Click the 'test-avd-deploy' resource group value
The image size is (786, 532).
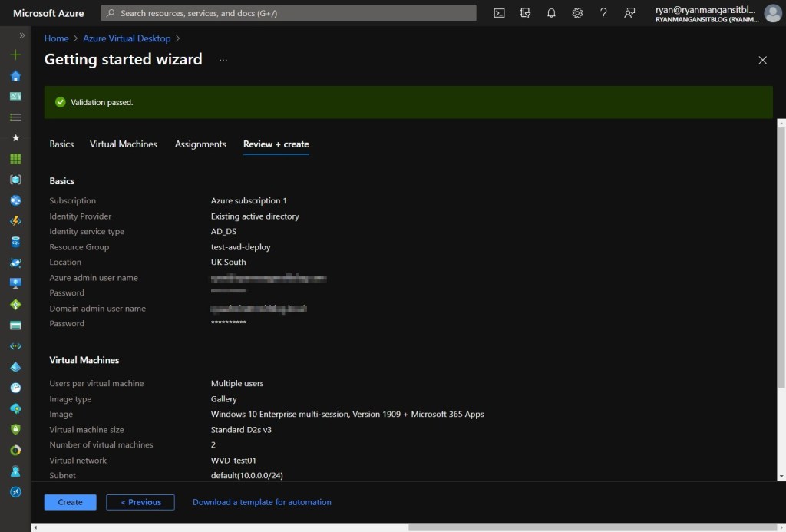coord(240,247)
